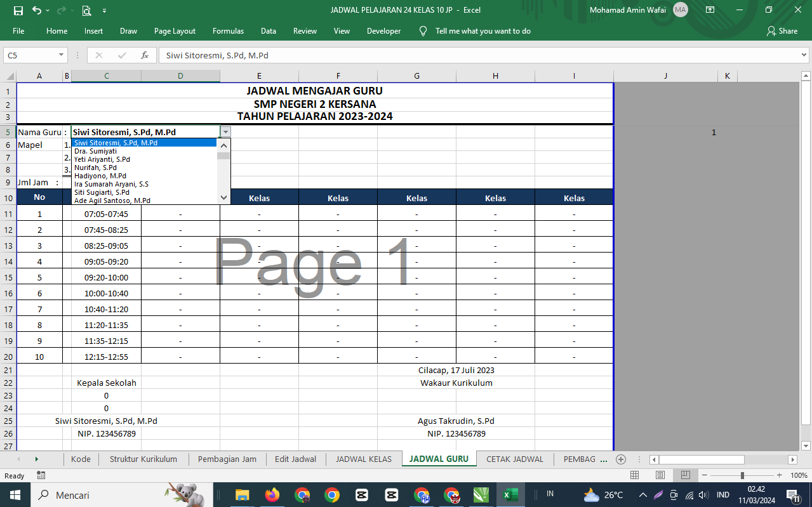Click the dropdown arrow on Nama Guru cell
The image size is (812, 507).
tap(226, 131)
